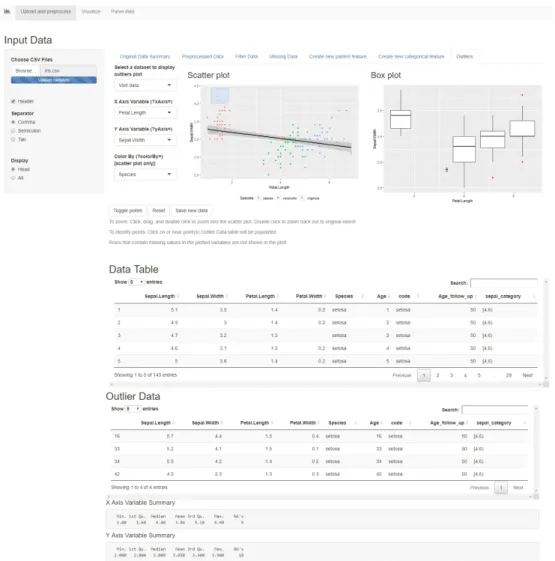Open Data Table show entries dropdown

click(136, 282)
